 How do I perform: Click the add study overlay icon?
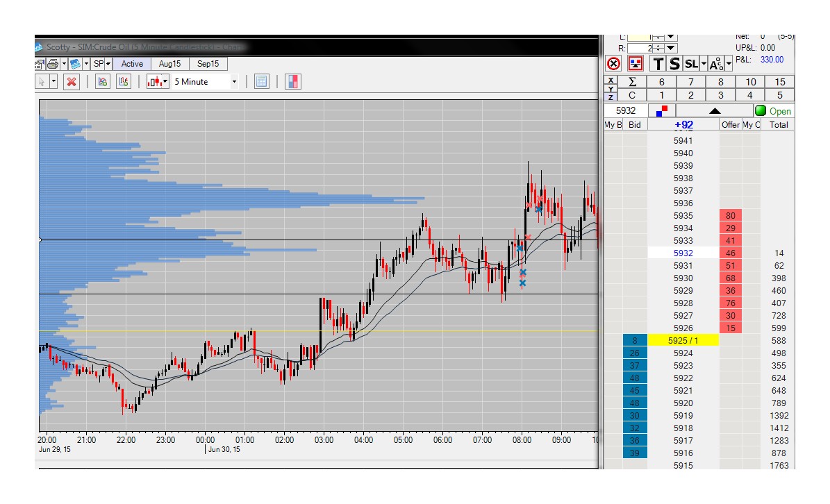103,82
